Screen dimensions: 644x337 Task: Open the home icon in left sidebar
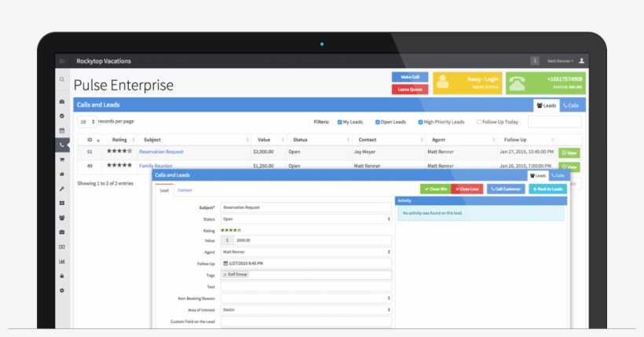pyautogui.click(x=62, y=174)
